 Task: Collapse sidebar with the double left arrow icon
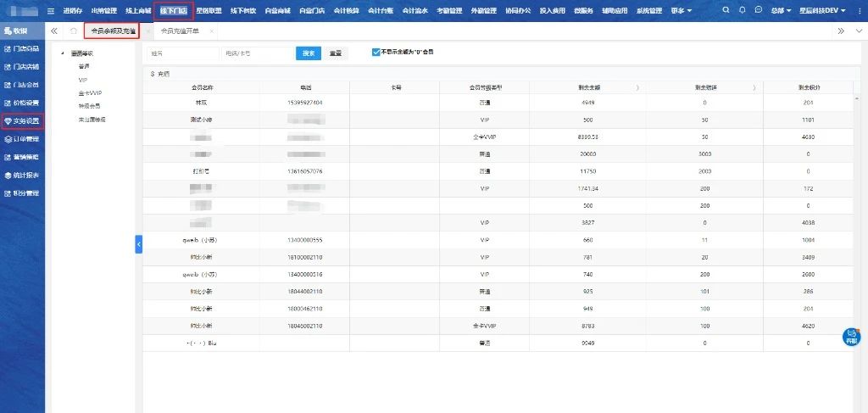click(54, 31)
